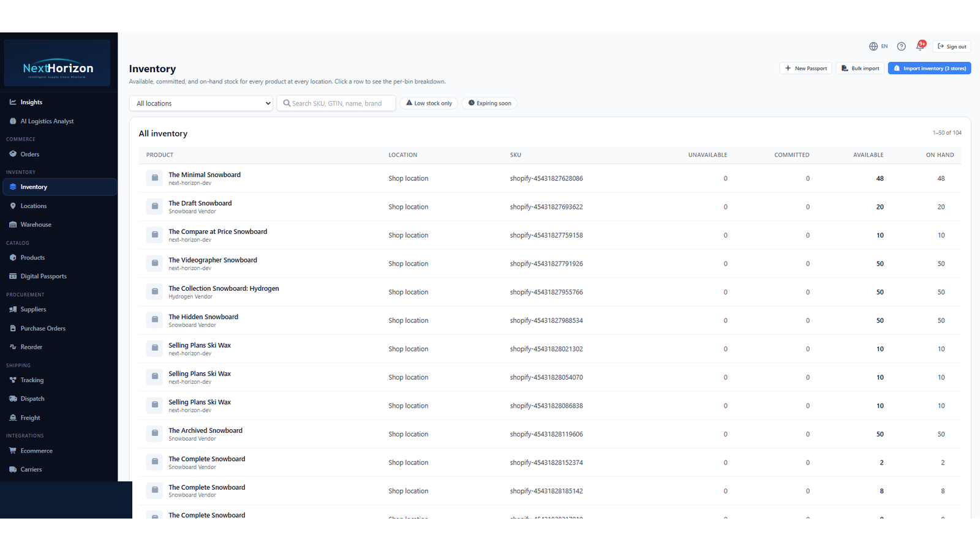The image size is (980, 551).
Task: Click the Locations pin icon
Action: tap(13, 206)
